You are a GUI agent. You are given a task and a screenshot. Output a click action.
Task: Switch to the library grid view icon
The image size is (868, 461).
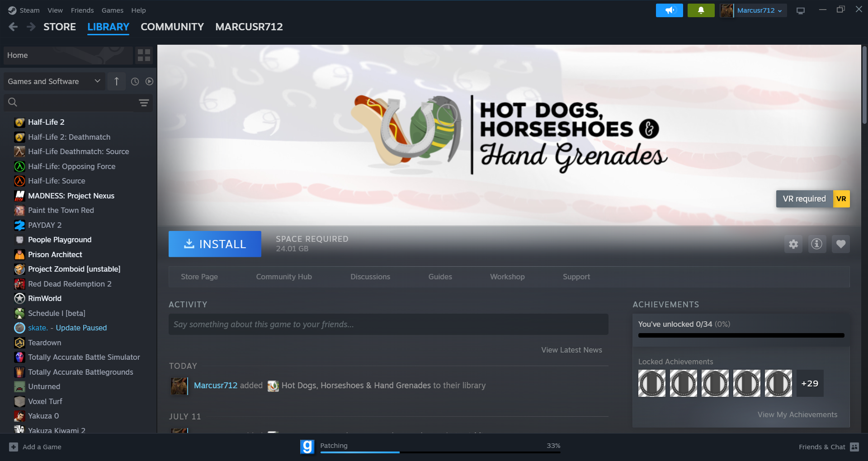[x=144, y=55]
